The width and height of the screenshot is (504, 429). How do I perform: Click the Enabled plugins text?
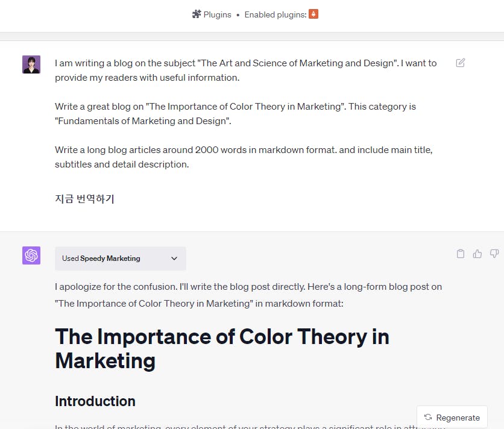275,14
